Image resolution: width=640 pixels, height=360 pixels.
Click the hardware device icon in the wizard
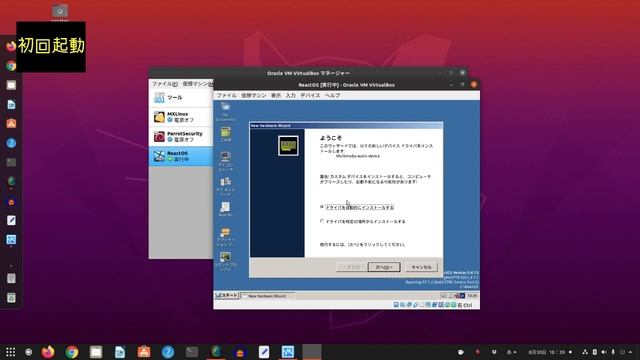tap(288, 146)
